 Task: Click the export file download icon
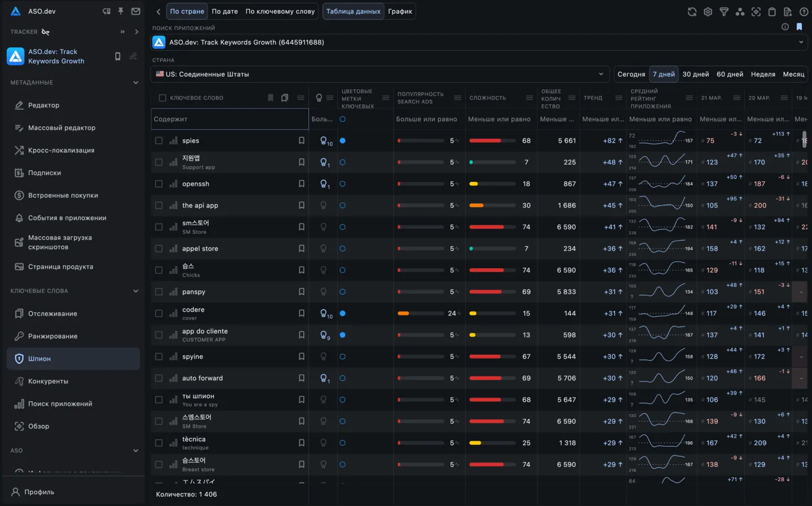[x=788, y=12]
